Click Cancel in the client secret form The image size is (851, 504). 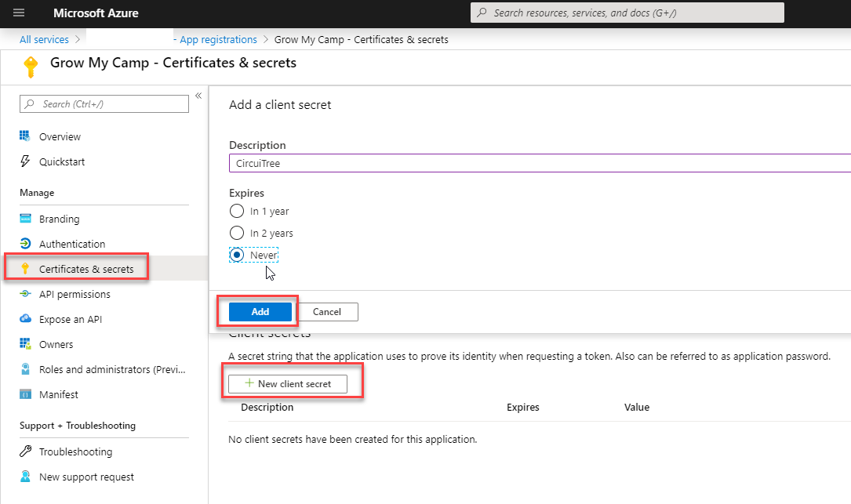pos(327,312)
